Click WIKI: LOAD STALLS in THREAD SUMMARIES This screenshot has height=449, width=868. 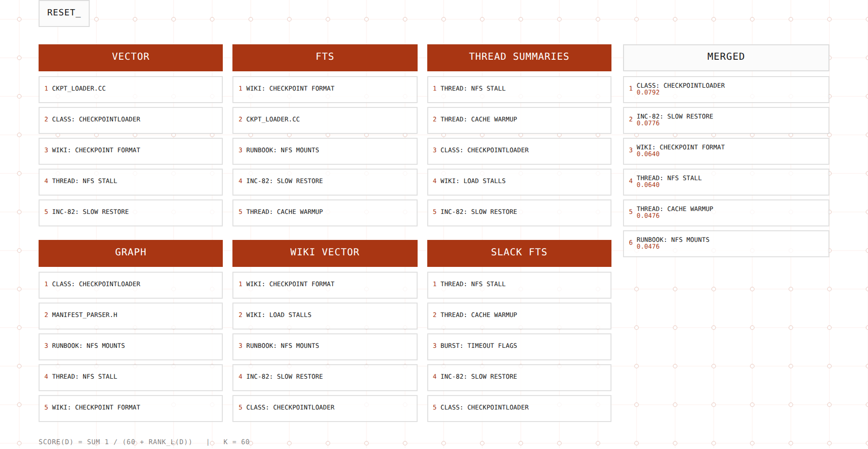pyautogui.click(x=519, y=182)
